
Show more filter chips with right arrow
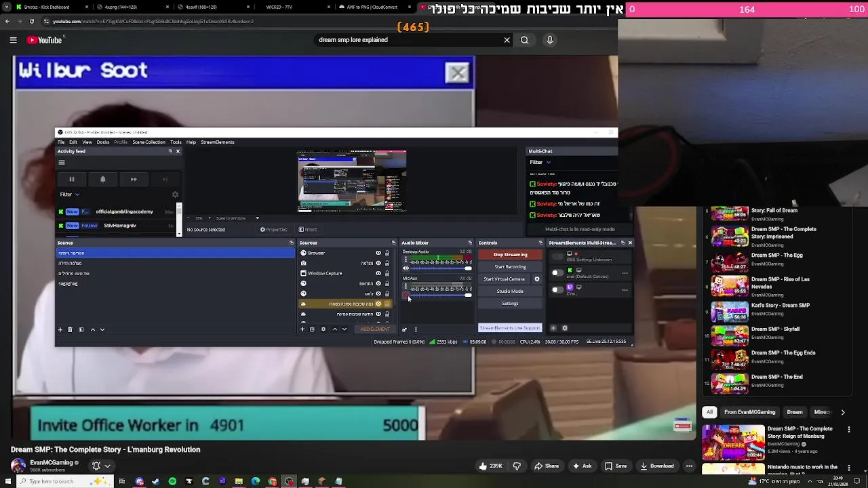pyautogui.click(x=843, y=412)
